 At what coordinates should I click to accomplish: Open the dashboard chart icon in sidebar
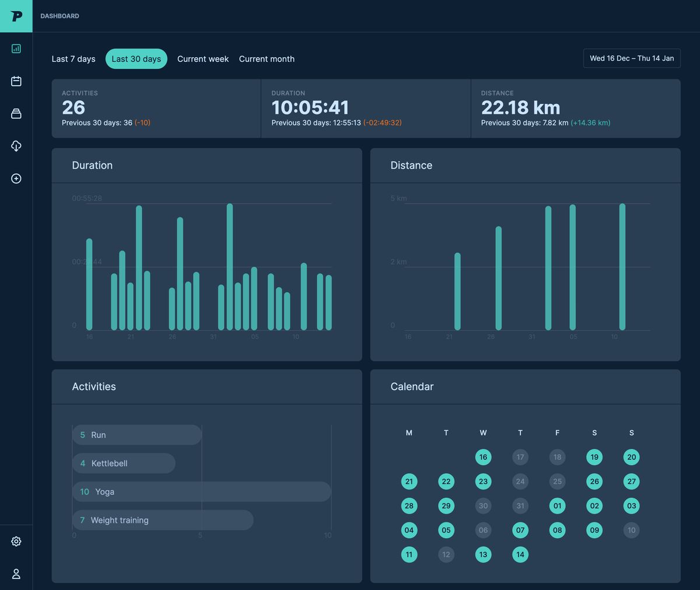16,48
